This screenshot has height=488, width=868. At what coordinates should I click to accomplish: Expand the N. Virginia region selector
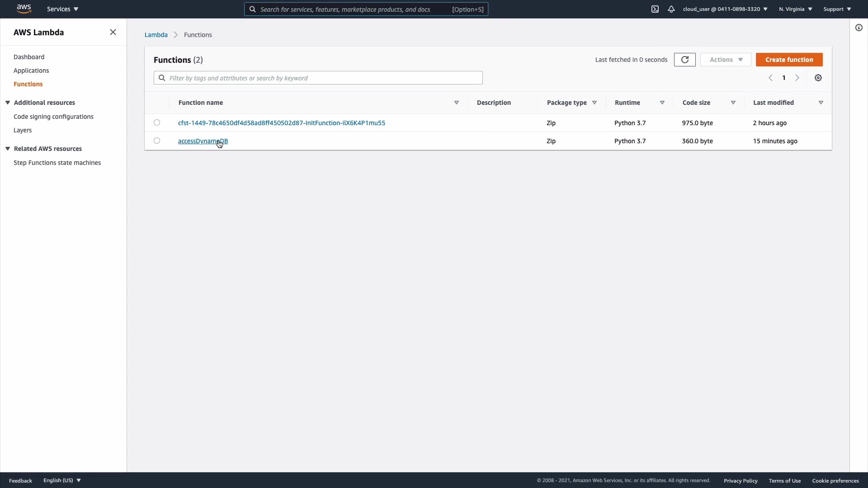tap(795, 9)
